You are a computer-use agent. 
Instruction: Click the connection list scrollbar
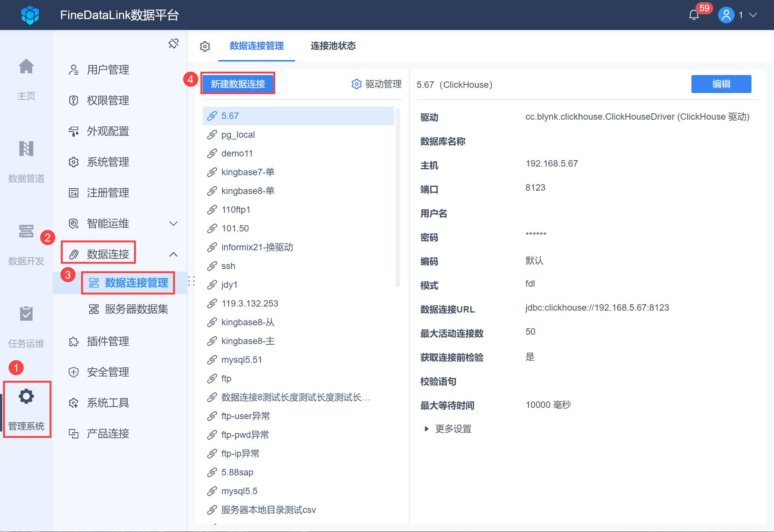[398, 197]
